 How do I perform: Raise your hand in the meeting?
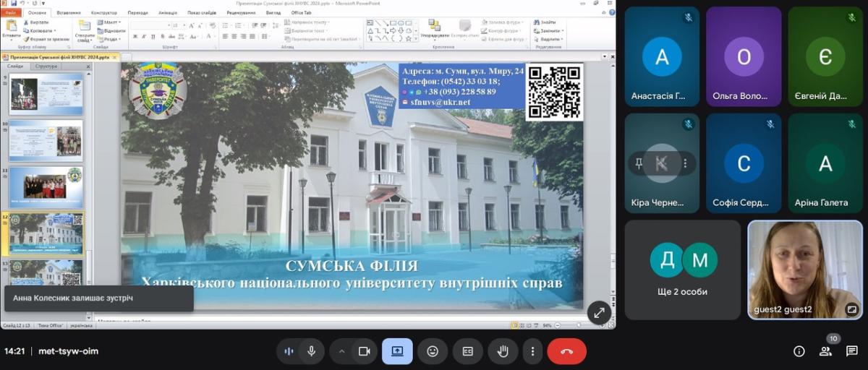[503, 351]
